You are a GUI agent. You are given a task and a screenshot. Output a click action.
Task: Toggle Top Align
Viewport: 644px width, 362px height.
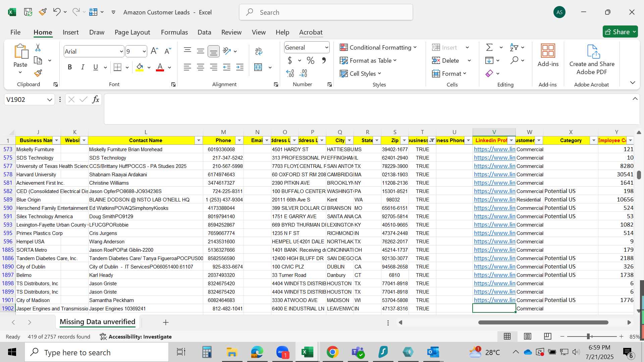pos(187,51)
